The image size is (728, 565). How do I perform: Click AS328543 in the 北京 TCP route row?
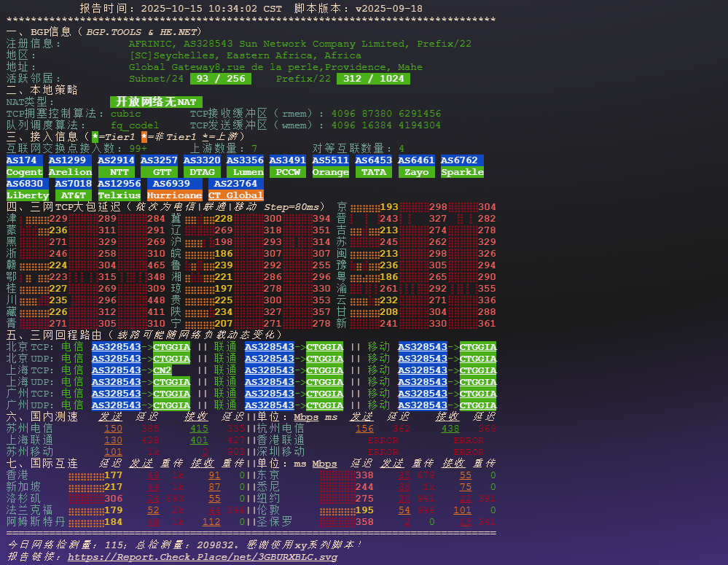[x=115, y=348]
